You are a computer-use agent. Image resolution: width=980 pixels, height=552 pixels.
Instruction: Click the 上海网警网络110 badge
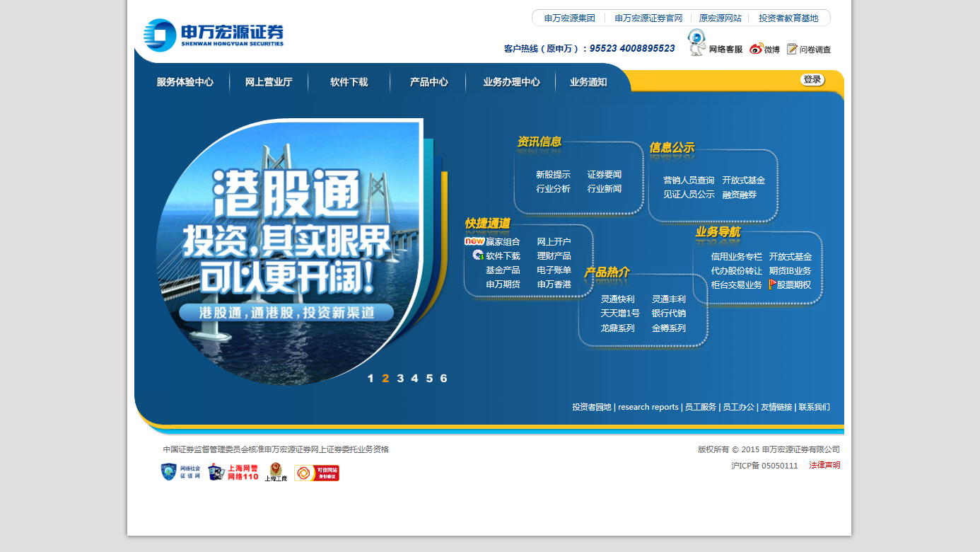(x=233, y=472)
